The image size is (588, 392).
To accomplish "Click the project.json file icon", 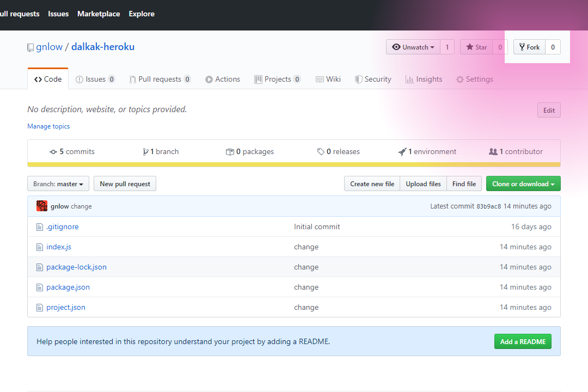I will (x=39, y=308).
